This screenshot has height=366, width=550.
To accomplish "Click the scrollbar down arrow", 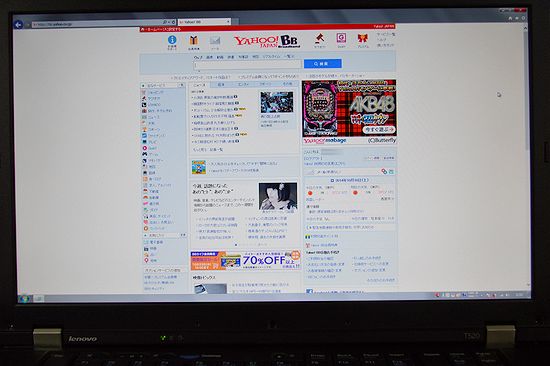I will (529, 285).
